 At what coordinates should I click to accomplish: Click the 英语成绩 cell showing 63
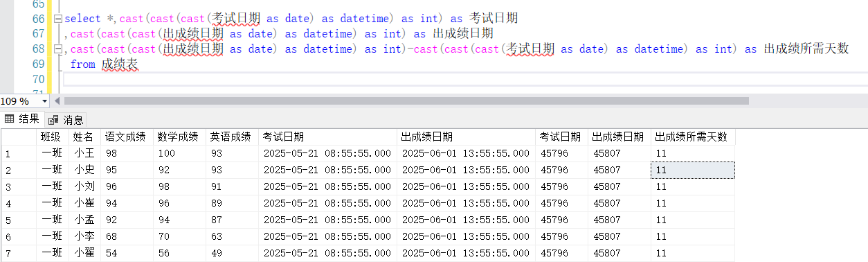coord(232,236)
